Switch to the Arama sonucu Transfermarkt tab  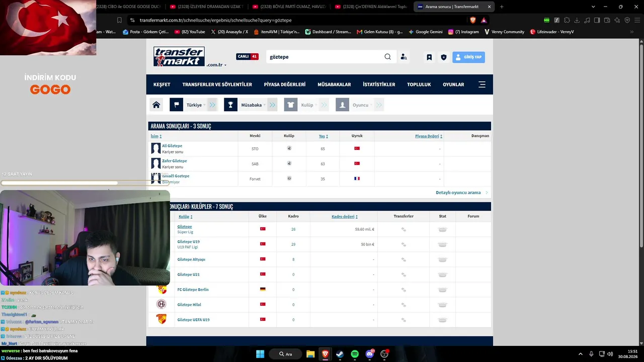click(x=454, y=7)
